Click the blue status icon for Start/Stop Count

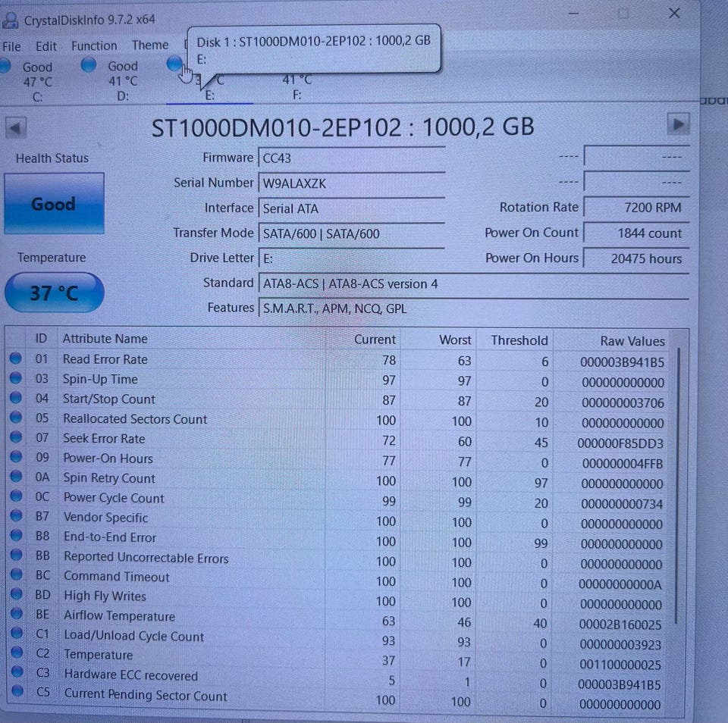pyautogui.click(x=16, y=398)
